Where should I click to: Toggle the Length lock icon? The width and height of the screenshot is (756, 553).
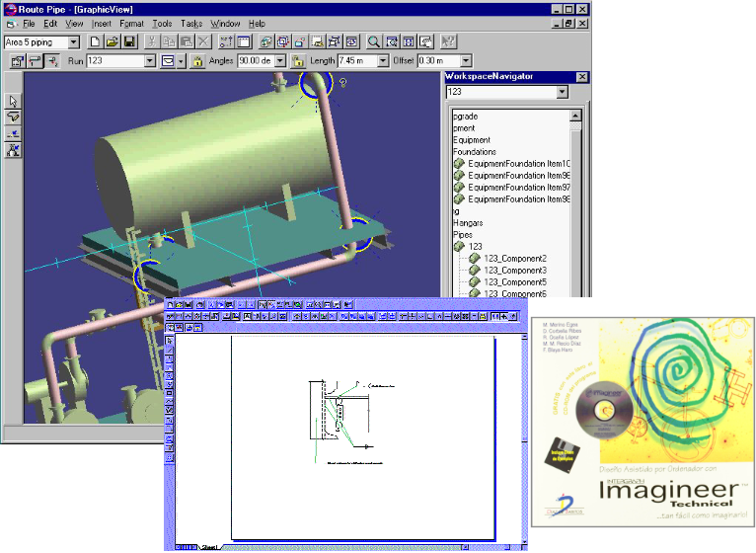click(x=297, y=61)
